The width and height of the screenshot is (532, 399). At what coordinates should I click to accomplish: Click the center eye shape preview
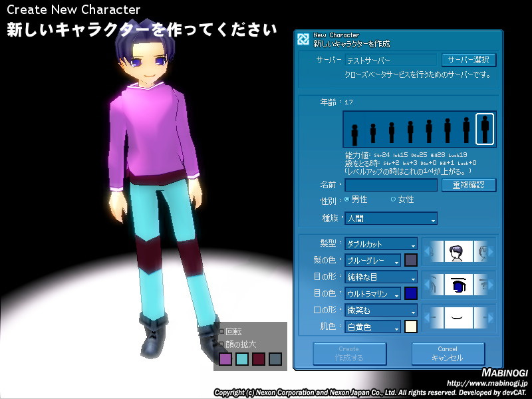458,285
